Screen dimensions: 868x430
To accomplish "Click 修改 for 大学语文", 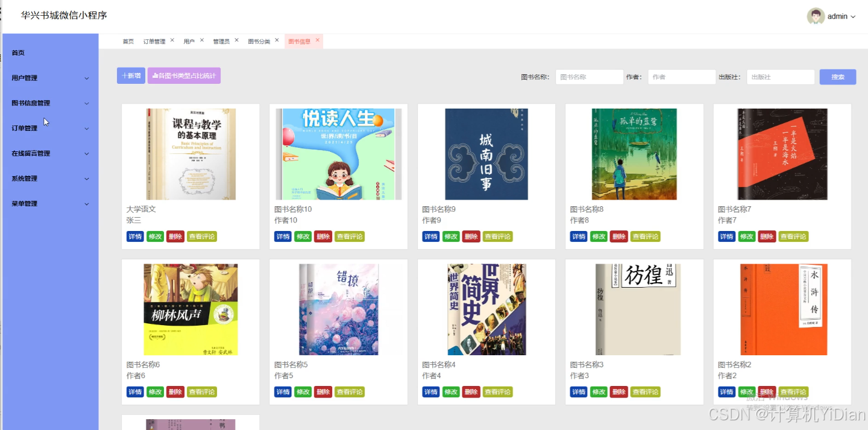I will tap(156, 236).
